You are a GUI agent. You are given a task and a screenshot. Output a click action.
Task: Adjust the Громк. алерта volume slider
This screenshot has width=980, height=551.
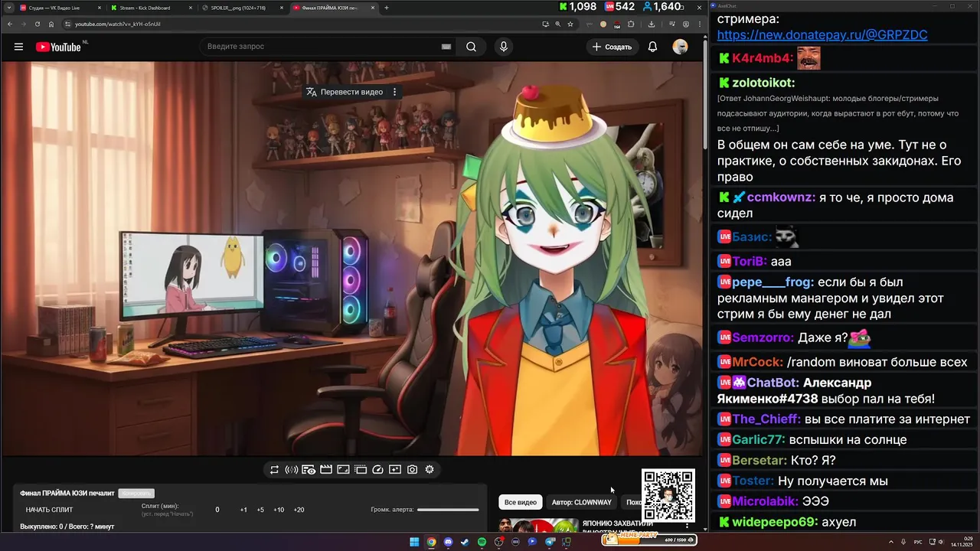point(448,510)
